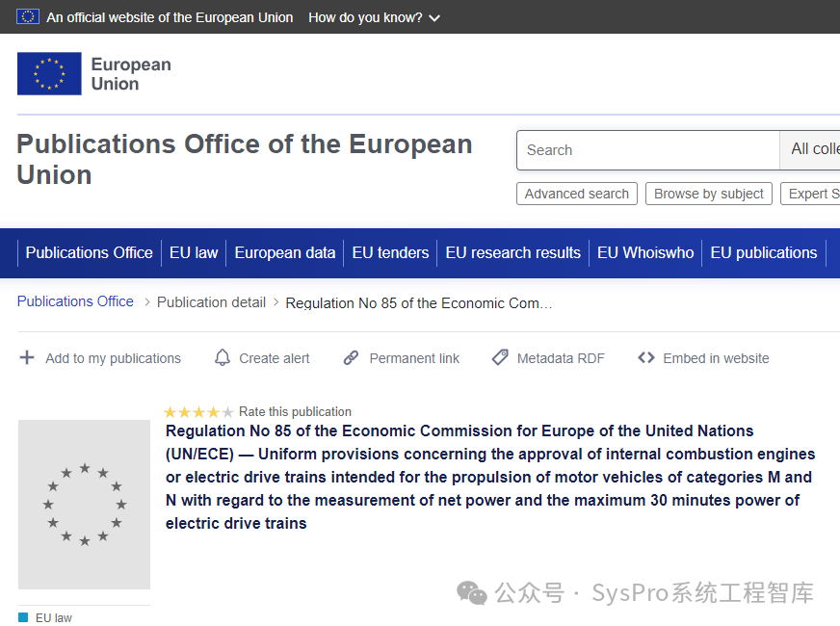The image size is (840, 626).
Task: Click the plus icon for Add to my publications
Action: [27, 358]
